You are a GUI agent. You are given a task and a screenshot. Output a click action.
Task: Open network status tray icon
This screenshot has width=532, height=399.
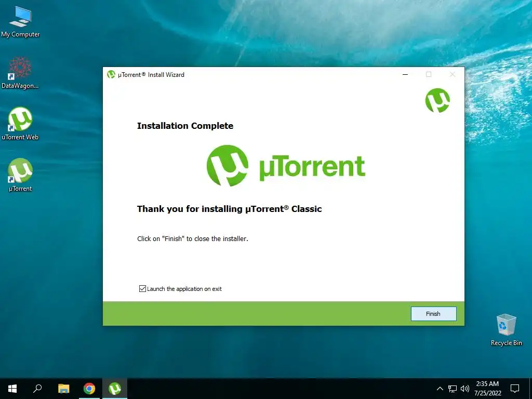pyautogui.click(x=453, y=389)
